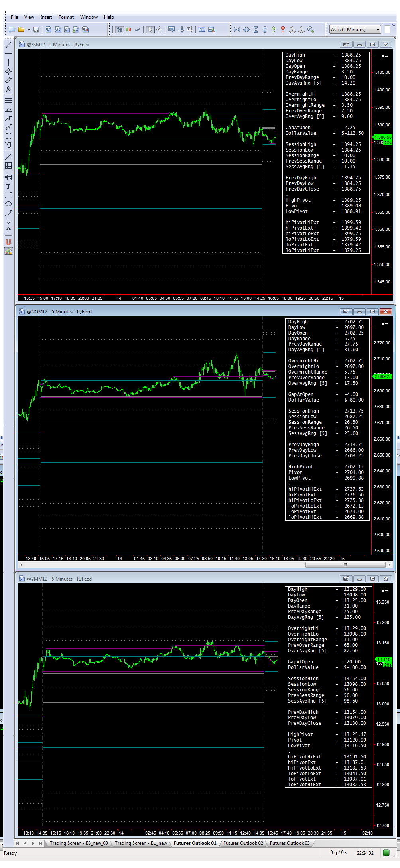Click the hourglass icon in the toolbar

click(256, 30)
